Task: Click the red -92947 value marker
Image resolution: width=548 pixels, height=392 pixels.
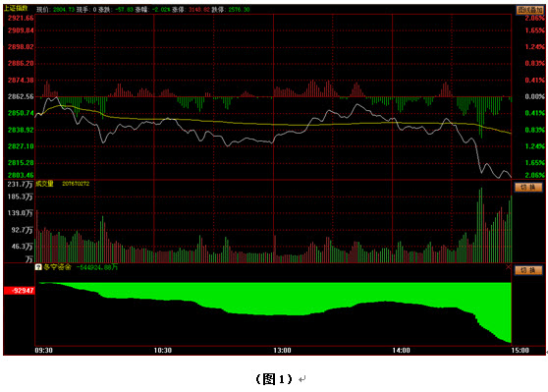Action: (20, 291)
